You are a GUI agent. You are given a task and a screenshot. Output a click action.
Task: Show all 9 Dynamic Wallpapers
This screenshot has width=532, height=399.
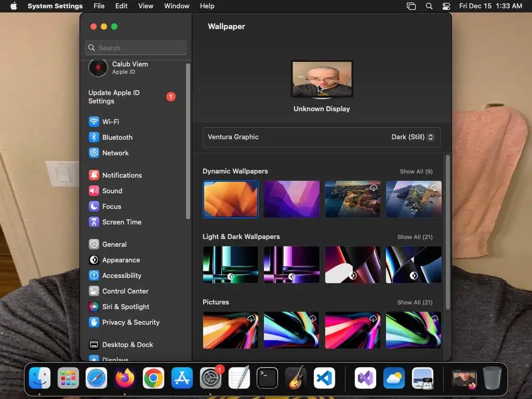(416, 171)
